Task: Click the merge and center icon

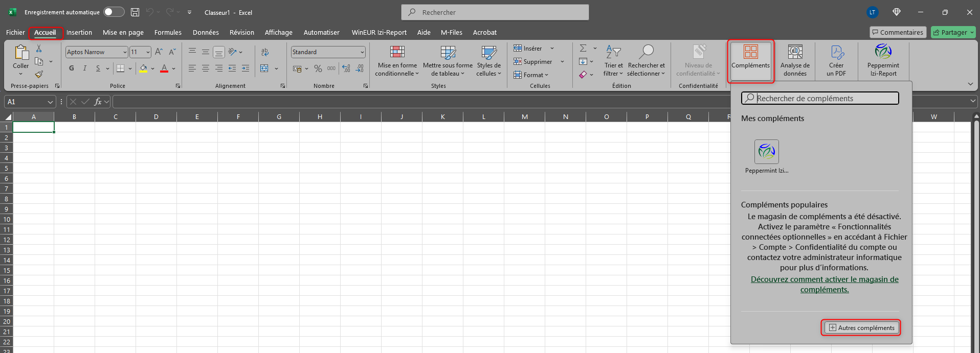Action: pos(264,68)
